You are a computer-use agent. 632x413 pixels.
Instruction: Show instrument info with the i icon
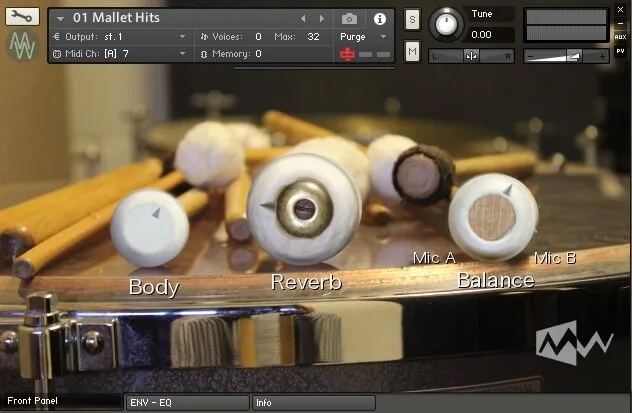(x=379, y=19)
